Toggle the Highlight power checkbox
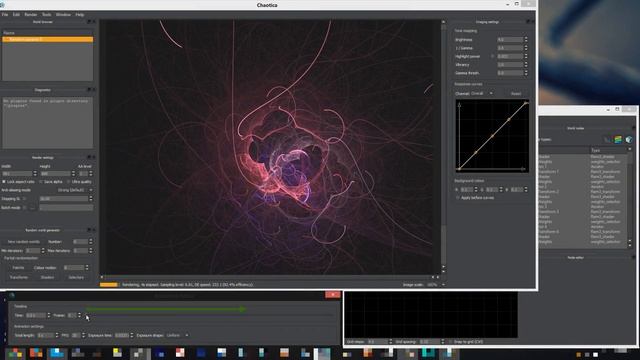Screen dimensions: 640x360 [492, 56]
